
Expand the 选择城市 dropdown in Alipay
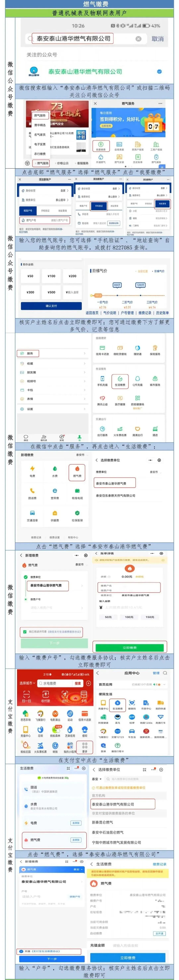pos(27,683)
